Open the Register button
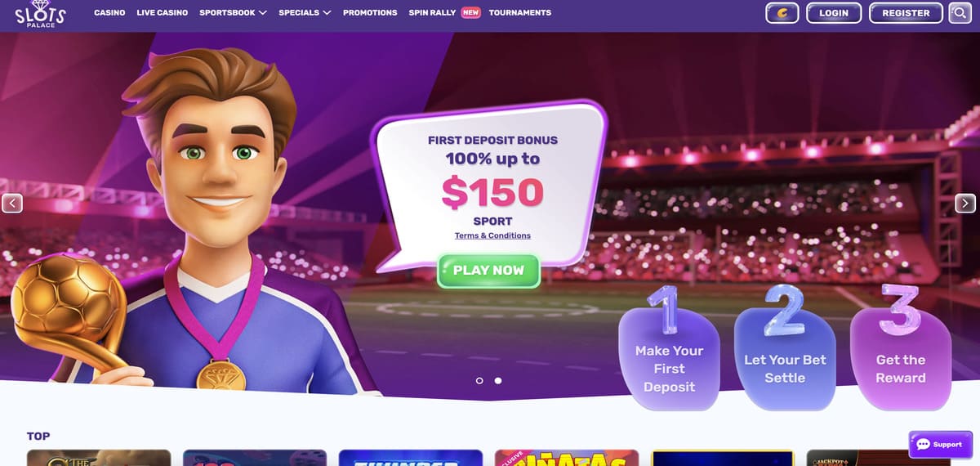Image resolution: width=980 pixels, height=466 pixels. click(x=906, y=13)
